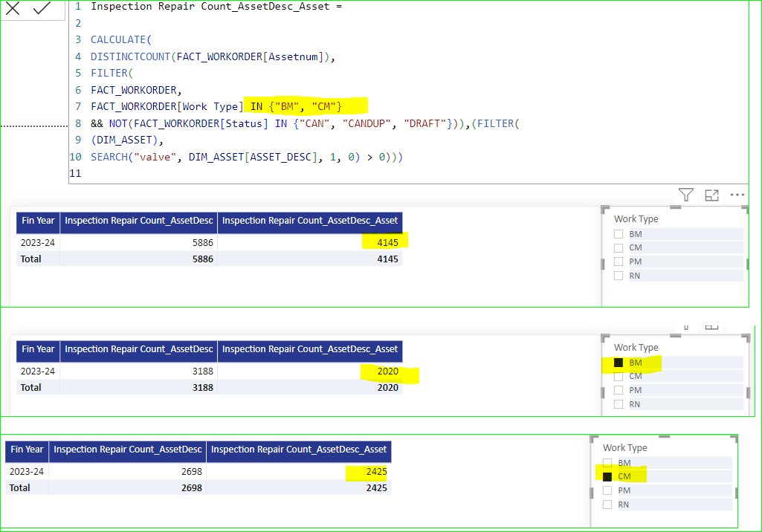Screen dimensions: 762x532
Task: Select 2023-24 in the 5886 table
Action: point(37,242)
